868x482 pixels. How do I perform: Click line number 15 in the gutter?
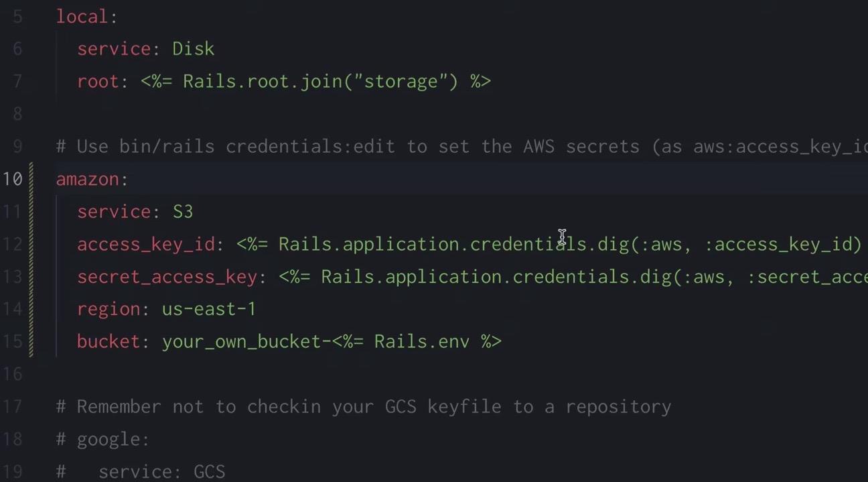(13, 341)
